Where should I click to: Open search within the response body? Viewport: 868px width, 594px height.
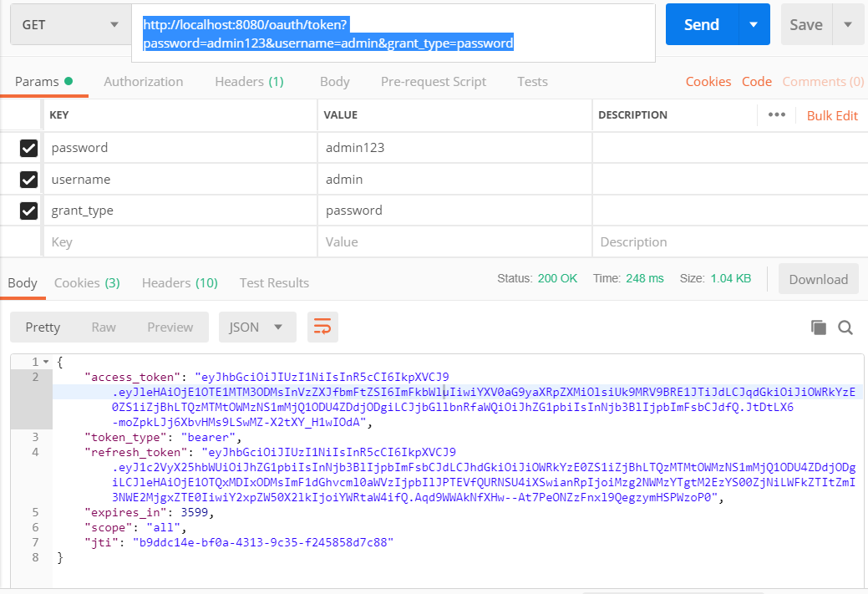tap(846, 327)
